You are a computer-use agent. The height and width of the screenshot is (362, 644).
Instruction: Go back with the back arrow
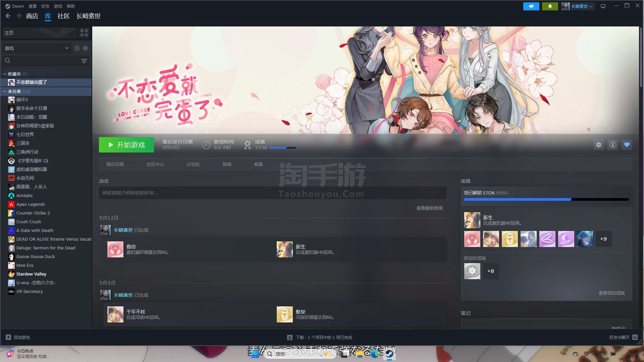[8, 16]
